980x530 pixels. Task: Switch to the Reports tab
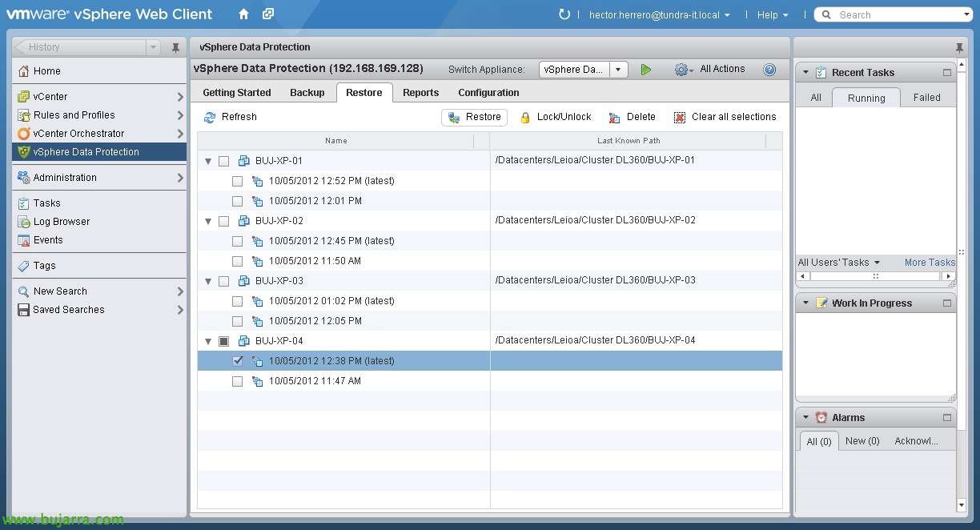[x=421, y=93]
